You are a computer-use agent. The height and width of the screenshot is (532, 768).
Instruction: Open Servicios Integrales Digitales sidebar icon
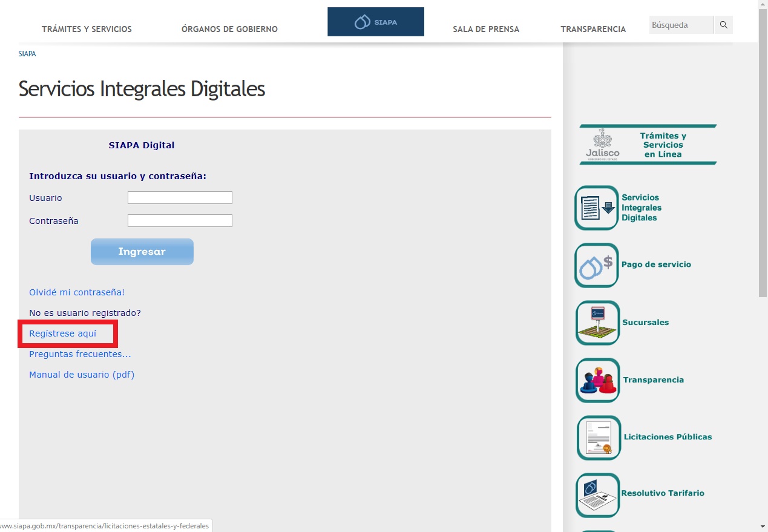597,208
